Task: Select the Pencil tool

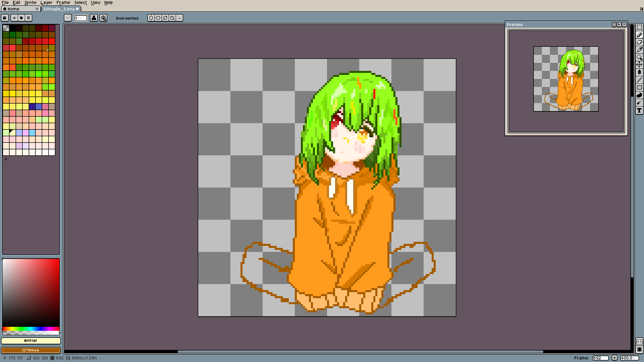Action: pos(639,35)
